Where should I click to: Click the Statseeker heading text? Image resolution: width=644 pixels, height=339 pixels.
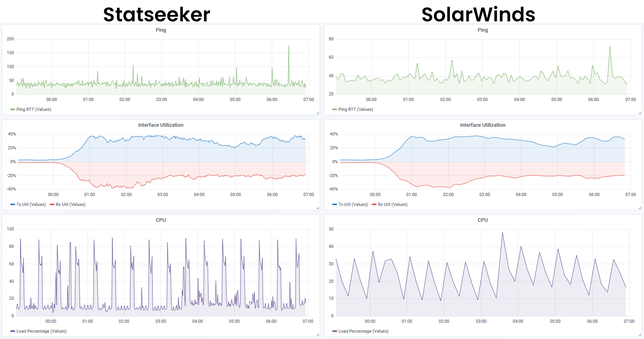pos(157,14)
